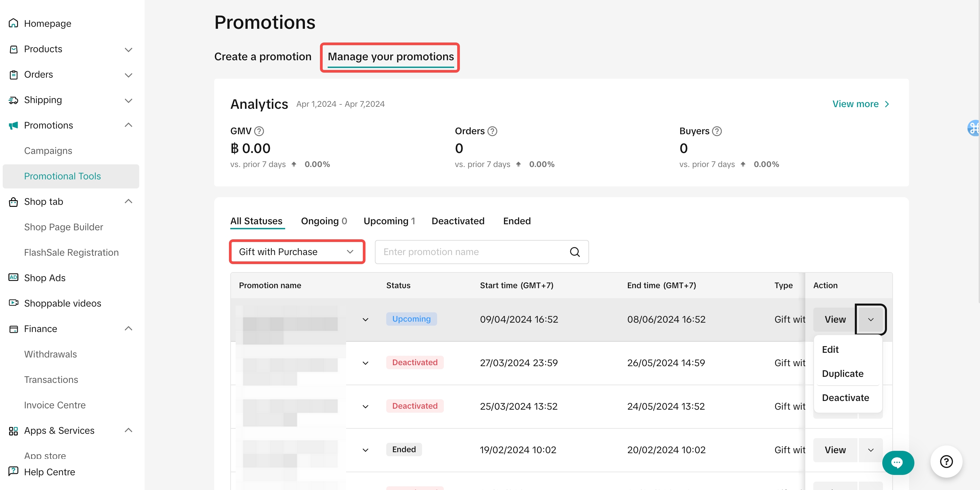Click the Homepage house icon

click(x=13, y=23)
